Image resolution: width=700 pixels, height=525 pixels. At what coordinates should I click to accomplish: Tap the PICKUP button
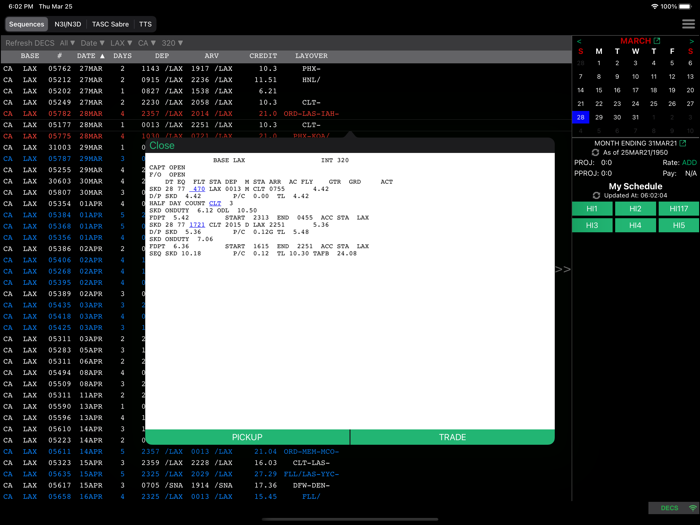(247, 437)
